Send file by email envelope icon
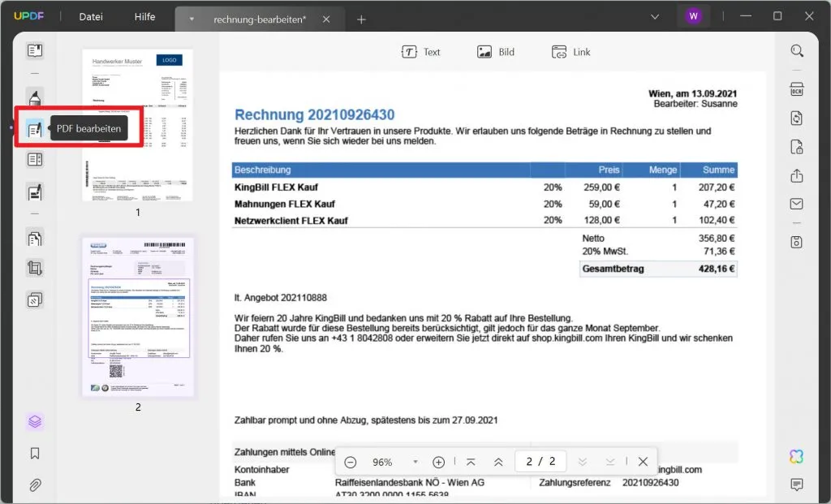Image resolution: width=831 pixels, height=504 pixels. pyautogui.click(x=797, y=204)
